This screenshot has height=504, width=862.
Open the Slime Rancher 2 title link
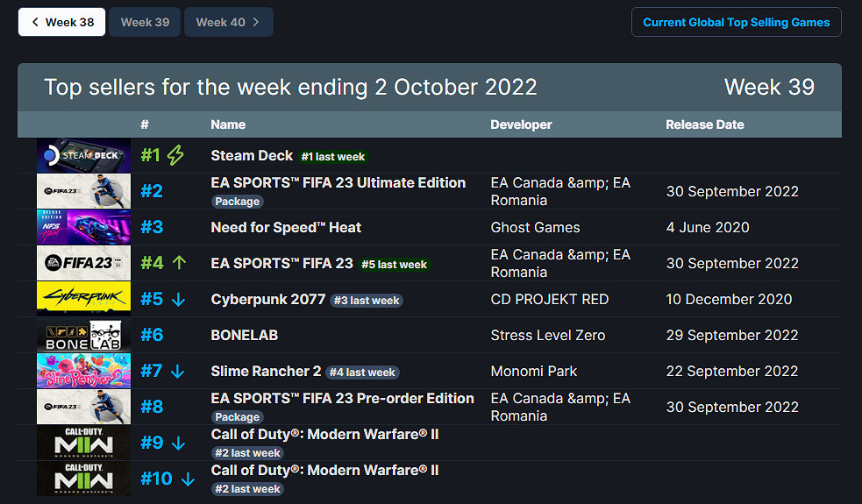(x=266, y=371)
